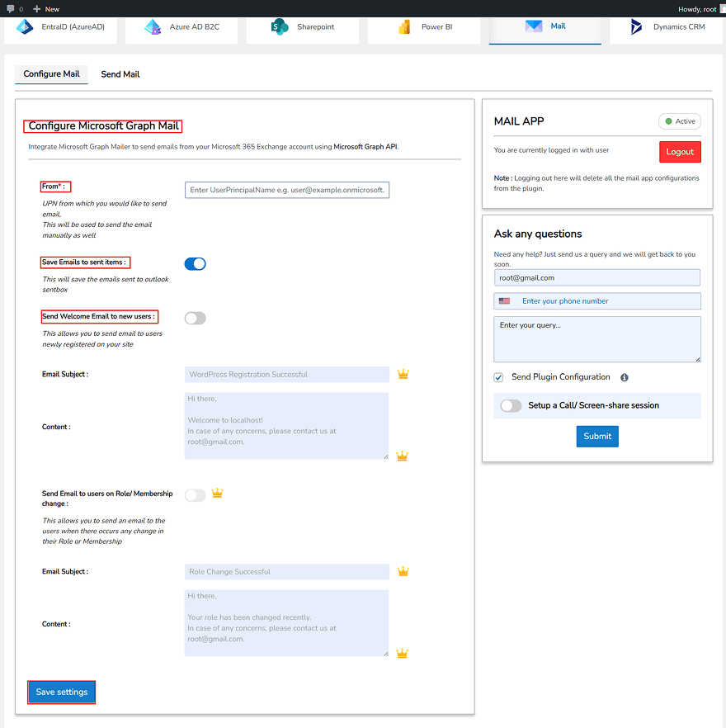
Task: Click the Power BI logo icon
Action: pos(404,27)
